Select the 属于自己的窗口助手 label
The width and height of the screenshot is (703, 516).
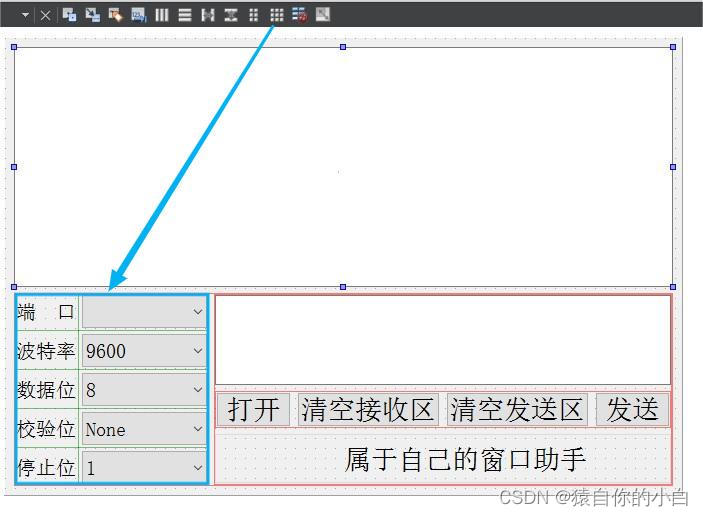pos(465,459)
